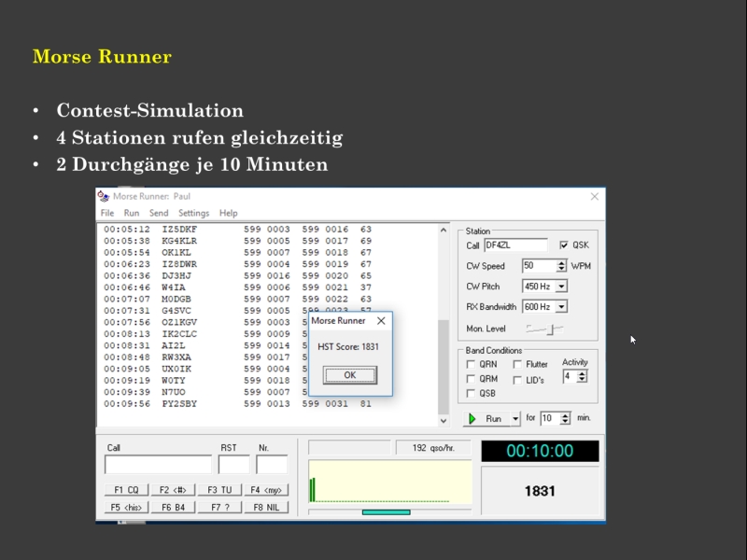Screen dimensions: 747x560
Task: Select the DJ3HJ log row callsign
Action: click(x=176, y=275)
